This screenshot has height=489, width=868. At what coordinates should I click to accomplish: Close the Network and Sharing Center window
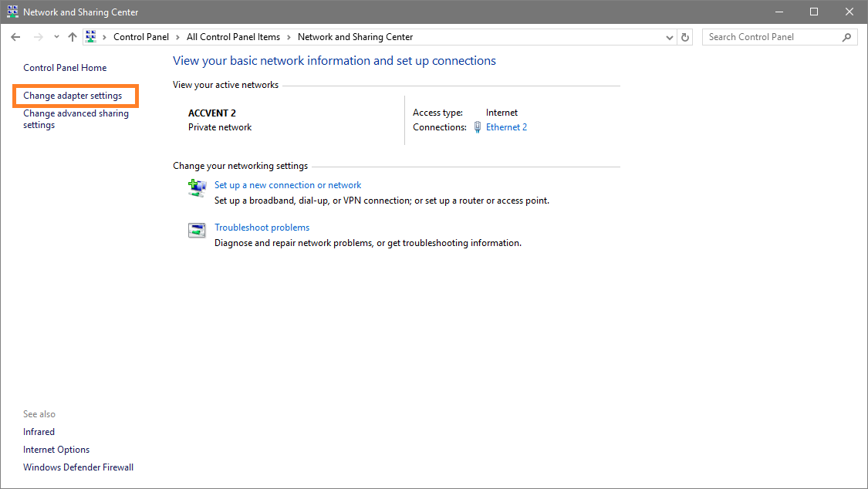(849, 12)
